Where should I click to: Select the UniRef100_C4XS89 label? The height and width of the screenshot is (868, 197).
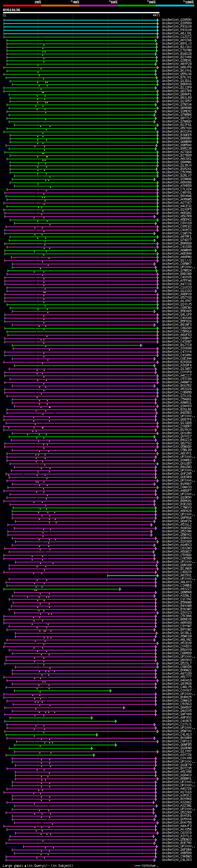coord(177,247)
